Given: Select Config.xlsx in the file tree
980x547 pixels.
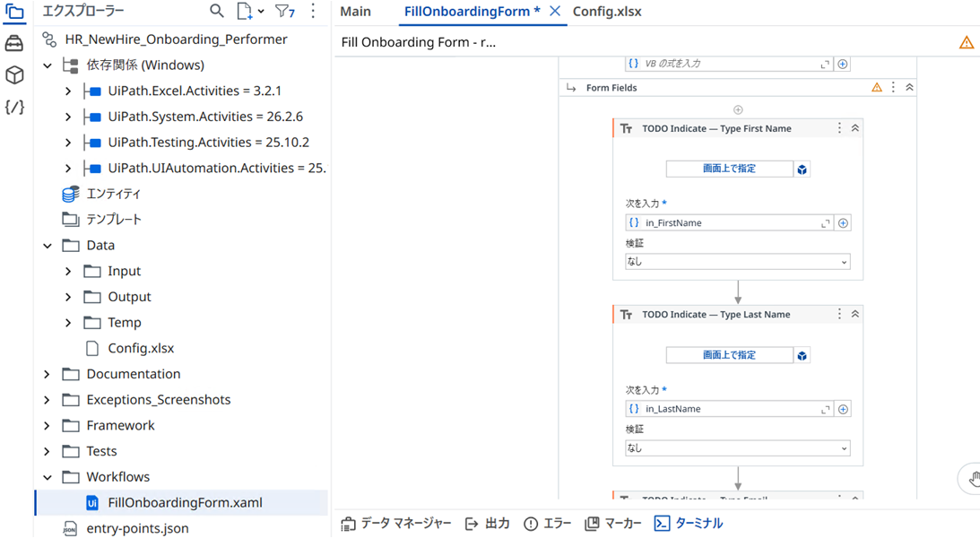Looking at the screenshot, I should click(x=141, y=348).
